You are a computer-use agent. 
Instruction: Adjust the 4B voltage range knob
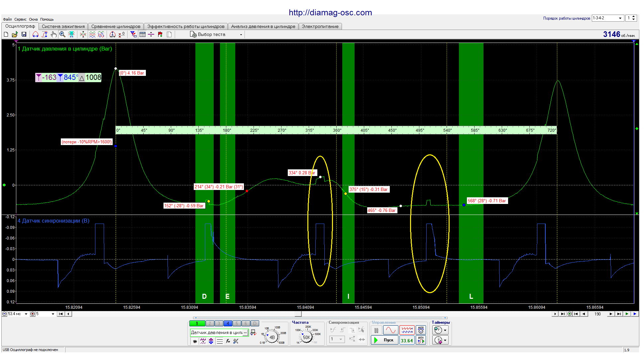click(272, 337)
